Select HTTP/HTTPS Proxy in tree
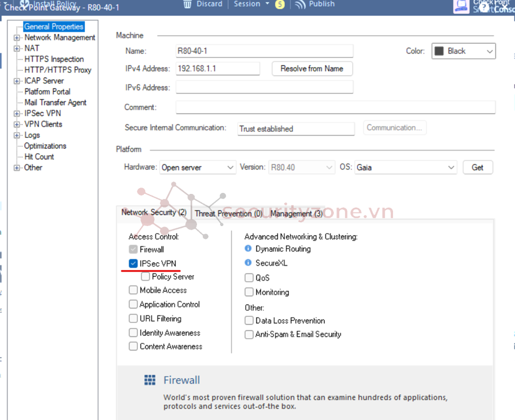 click(58, 70)
